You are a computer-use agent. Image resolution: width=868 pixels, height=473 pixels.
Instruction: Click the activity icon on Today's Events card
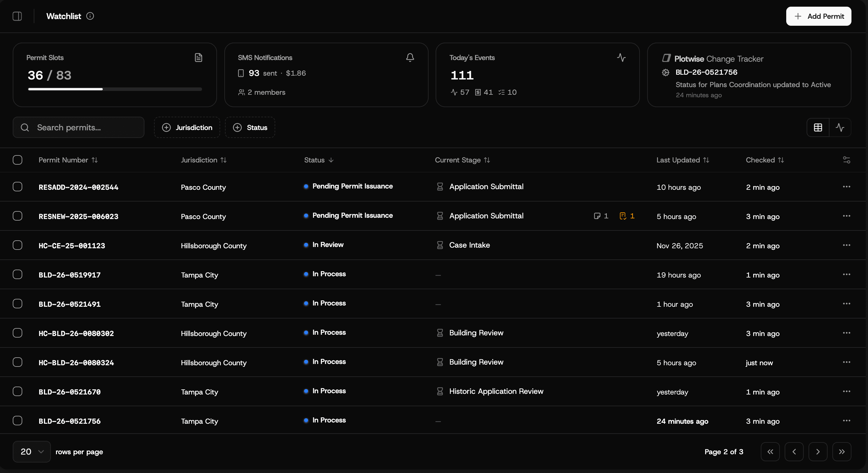point(621,58)
